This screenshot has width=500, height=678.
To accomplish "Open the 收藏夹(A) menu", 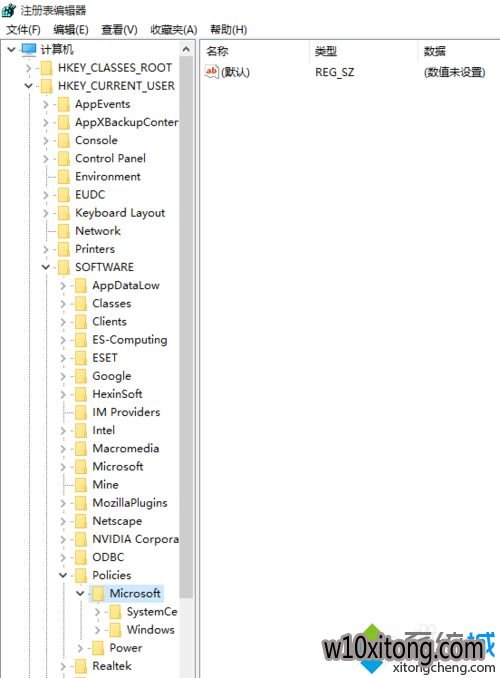I will point(174,30).
